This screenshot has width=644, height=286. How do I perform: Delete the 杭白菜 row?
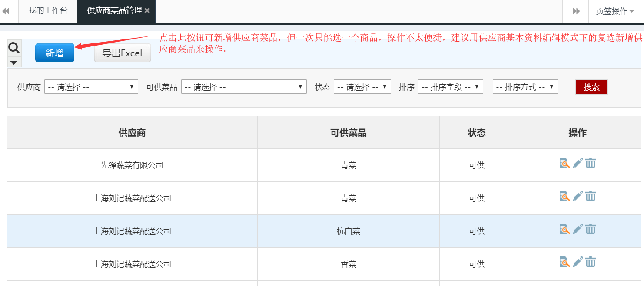click(x=590, y=229)
